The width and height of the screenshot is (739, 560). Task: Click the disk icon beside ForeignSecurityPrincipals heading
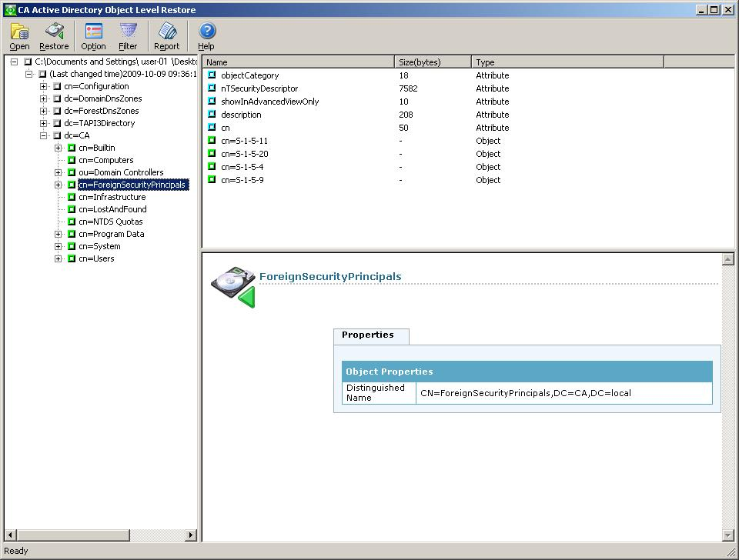coord(235,282)
